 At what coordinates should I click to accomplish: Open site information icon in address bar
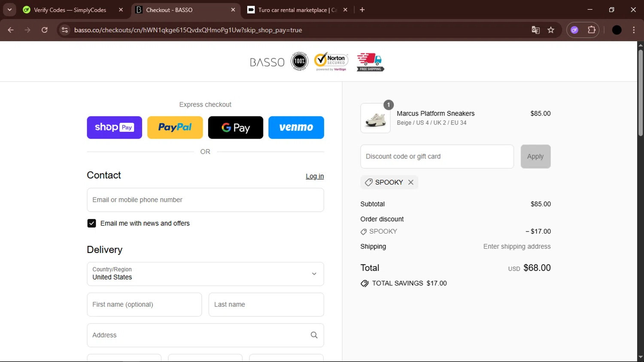[65, 30]
